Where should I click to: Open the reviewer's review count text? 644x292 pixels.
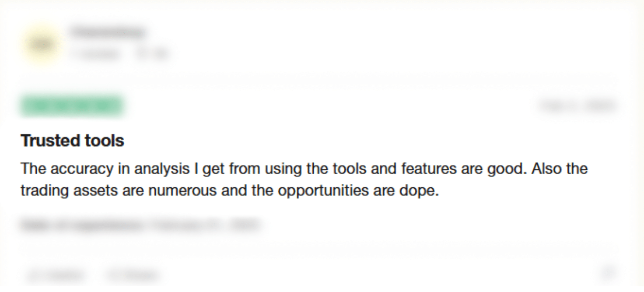94,54
